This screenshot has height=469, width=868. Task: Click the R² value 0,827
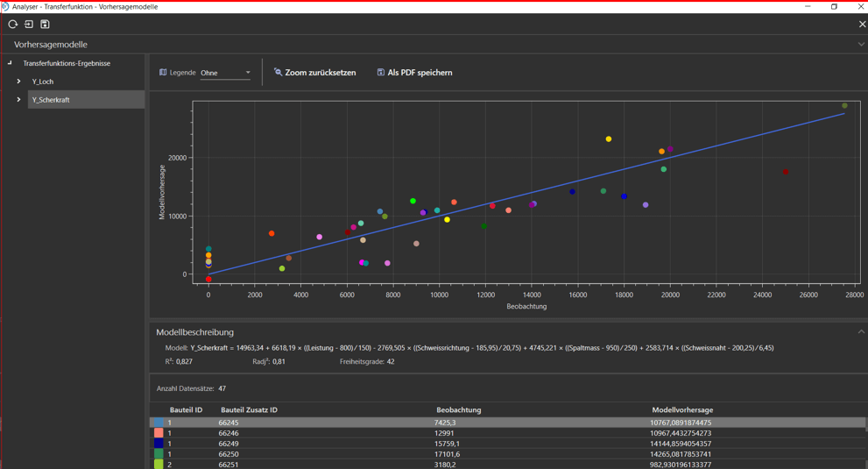coord(184,361)
